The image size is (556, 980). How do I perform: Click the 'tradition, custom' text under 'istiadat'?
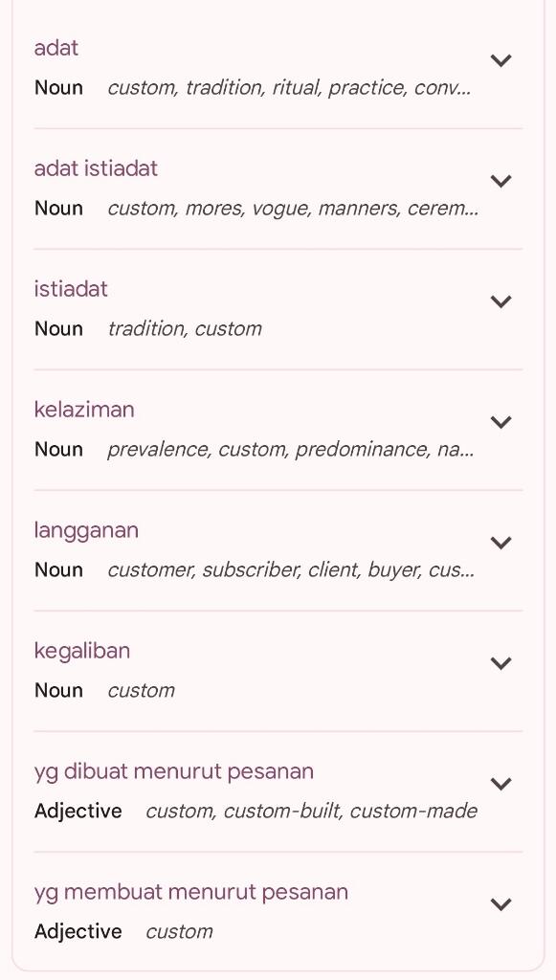pyautogui.click(x=186, y=328)
